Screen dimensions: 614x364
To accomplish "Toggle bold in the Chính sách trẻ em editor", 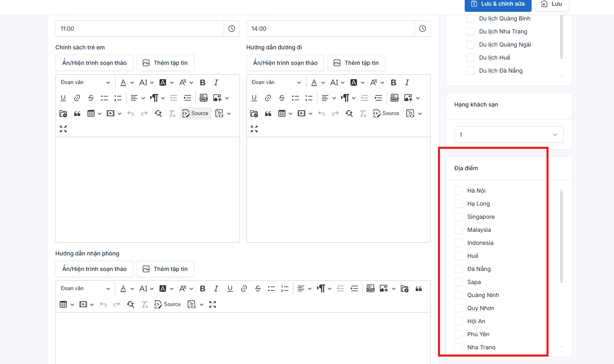I will 203,82.
